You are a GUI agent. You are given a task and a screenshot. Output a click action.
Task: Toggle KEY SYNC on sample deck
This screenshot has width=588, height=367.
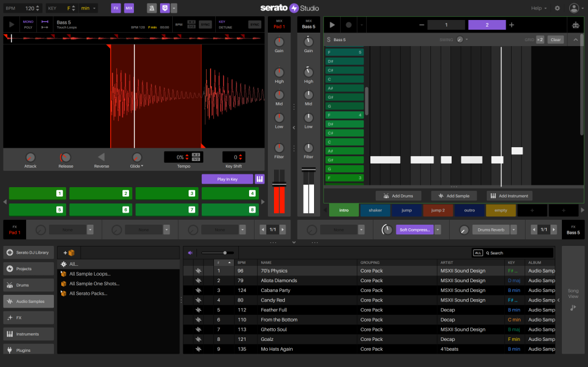255,24
